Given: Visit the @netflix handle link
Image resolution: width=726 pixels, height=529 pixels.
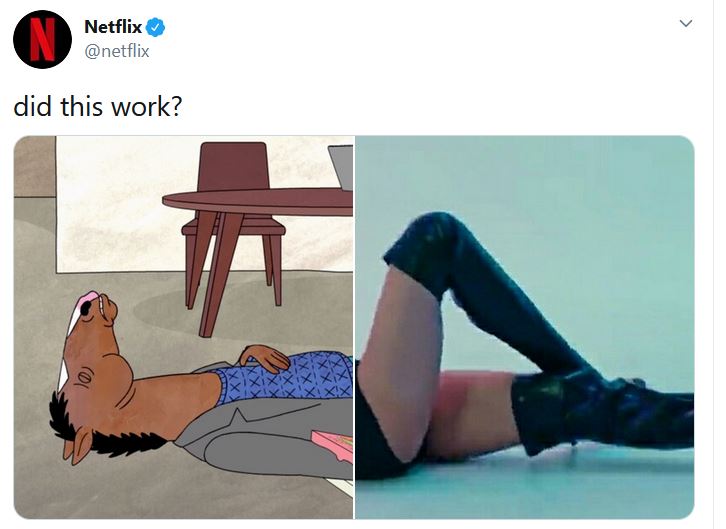Looking at the screenshot, I should [117, 50].
